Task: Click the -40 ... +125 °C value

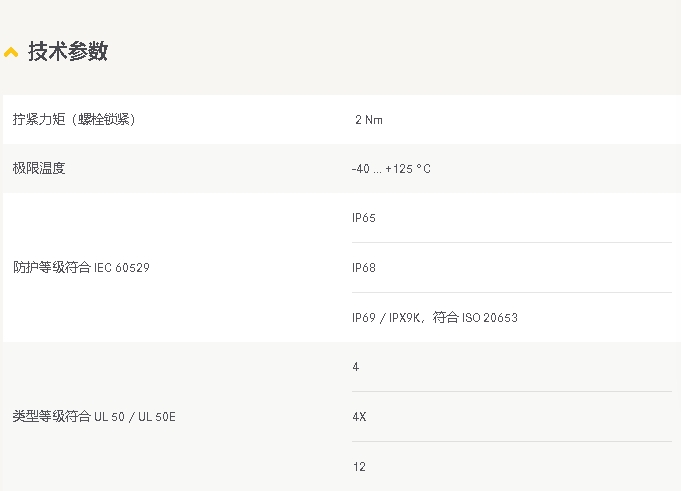Action: click(x=391, y=168)
